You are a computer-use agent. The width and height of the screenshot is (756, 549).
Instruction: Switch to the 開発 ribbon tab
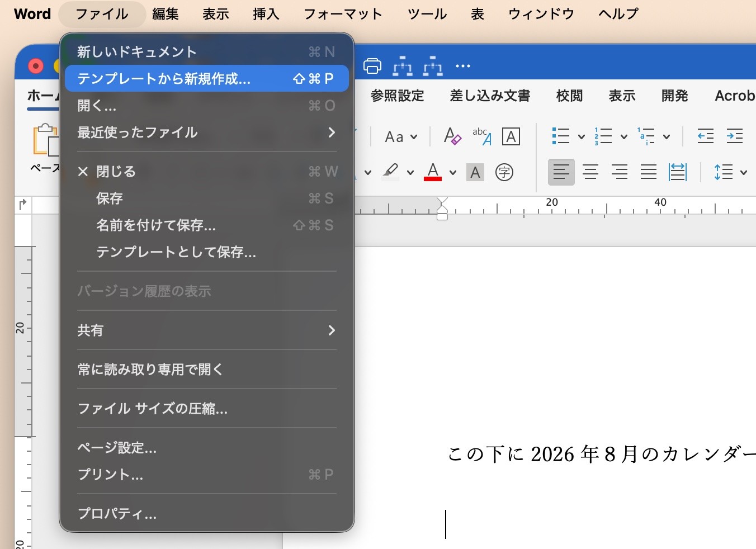[x=675, y=96]
